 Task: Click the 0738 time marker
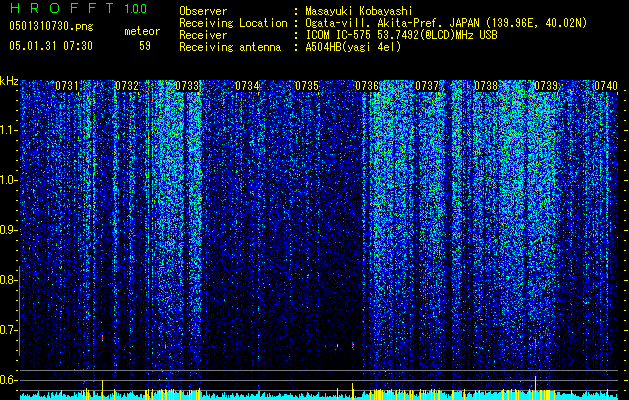[486, 86]
